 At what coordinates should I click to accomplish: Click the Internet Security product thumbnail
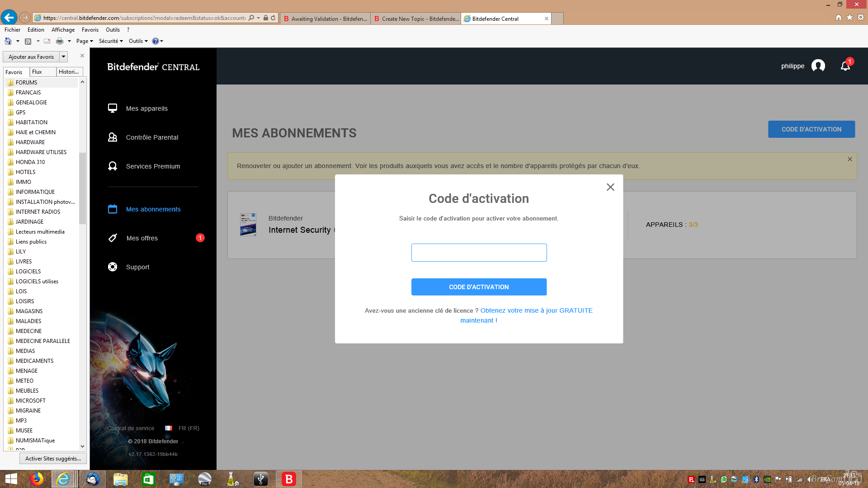click(x=248, y=225)
